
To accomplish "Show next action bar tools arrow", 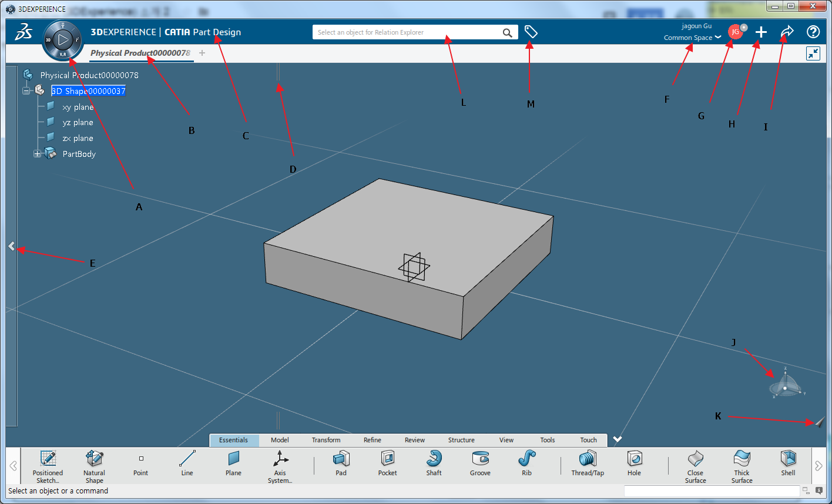I will click(818, 466).
